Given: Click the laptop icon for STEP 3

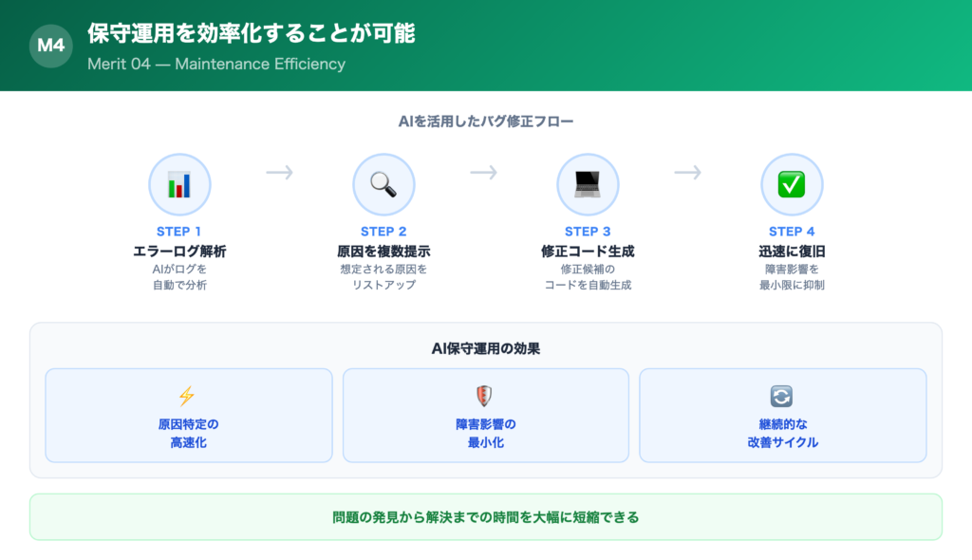Looking at the screenshot, I should pos(587,184).
